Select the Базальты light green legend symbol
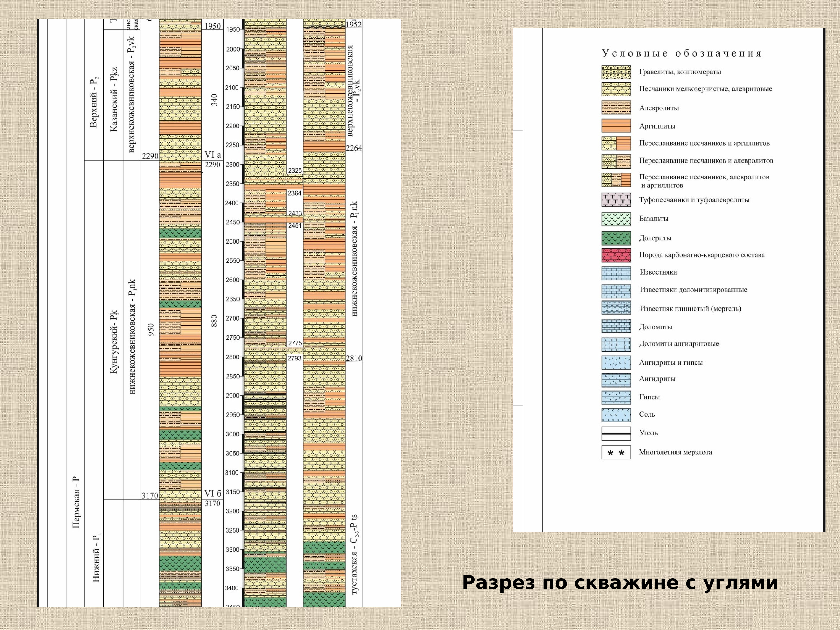The image size is (840, 630). coord(616,219)
